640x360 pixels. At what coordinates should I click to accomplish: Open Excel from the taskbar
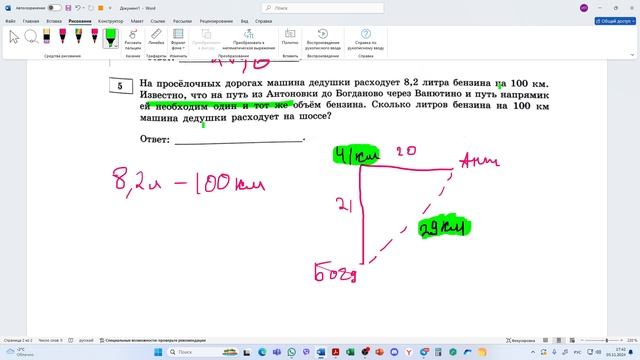(350, 352)
